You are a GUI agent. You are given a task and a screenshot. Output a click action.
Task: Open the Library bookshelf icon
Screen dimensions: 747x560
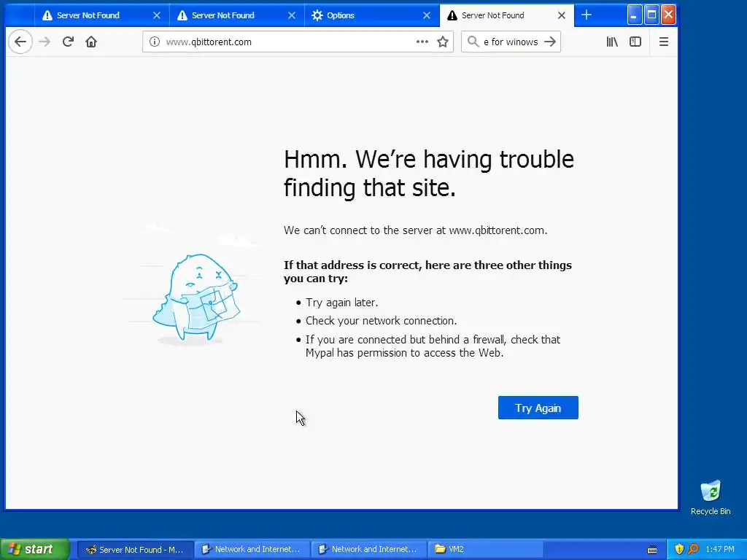pyautogui.click(x=612, y=42)
